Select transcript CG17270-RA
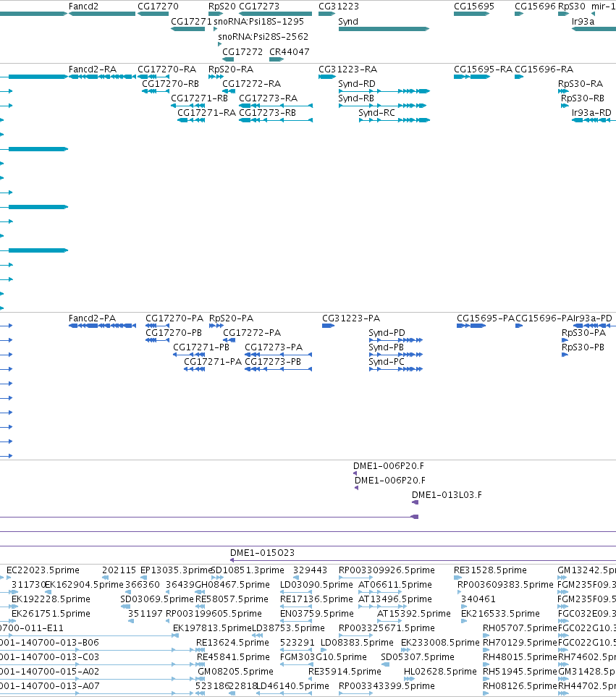 pos(166,69)
